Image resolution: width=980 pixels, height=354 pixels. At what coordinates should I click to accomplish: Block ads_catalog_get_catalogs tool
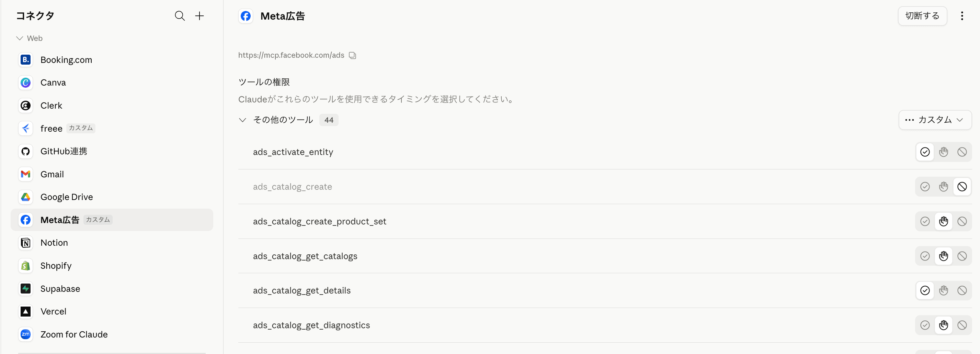coord(962,256)
